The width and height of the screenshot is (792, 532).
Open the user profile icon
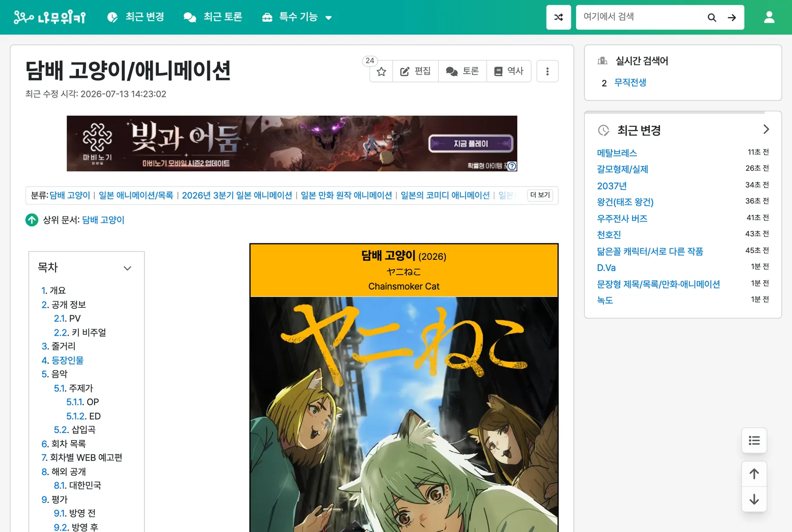click(x=769, y=17)
